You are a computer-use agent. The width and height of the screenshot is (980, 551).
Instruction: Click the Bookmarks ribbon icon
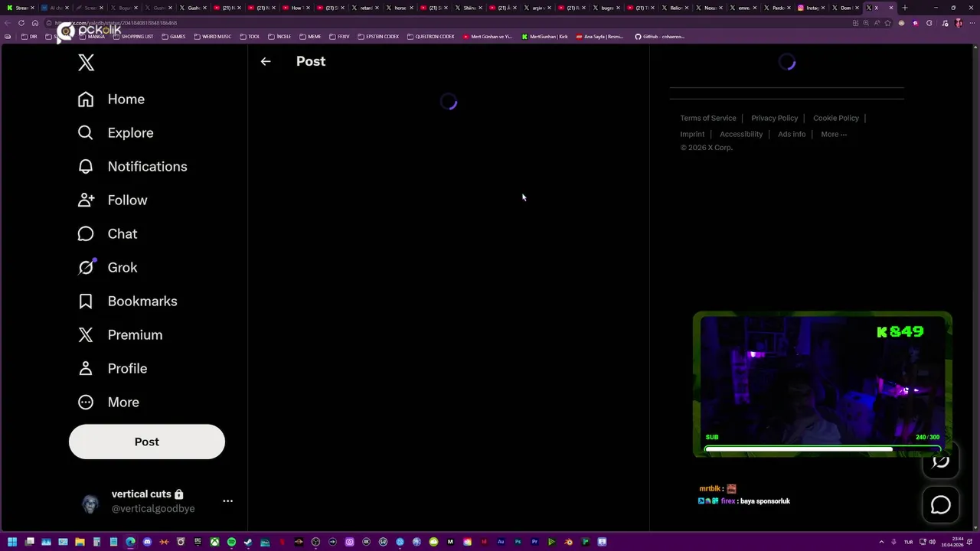point(86,302)
